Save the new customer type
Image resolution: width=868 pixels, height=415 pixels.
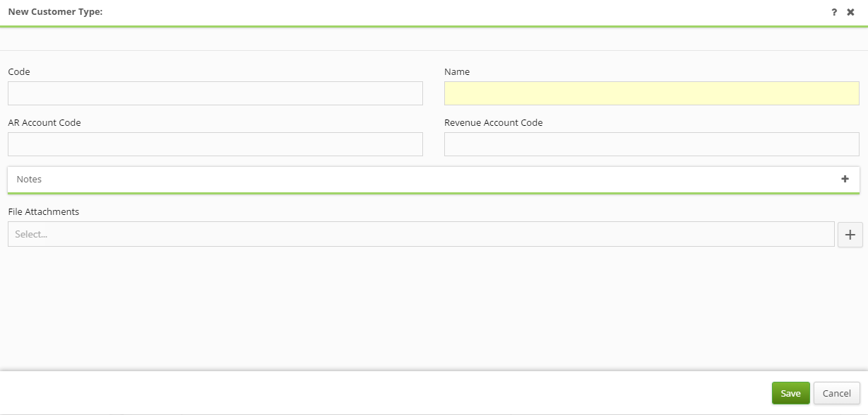[790, 393]
